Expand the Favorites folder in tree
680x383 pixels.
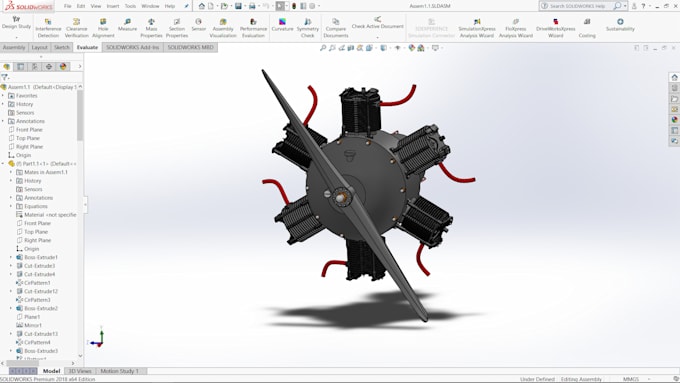pyautogui.click(x=3, y=95)
